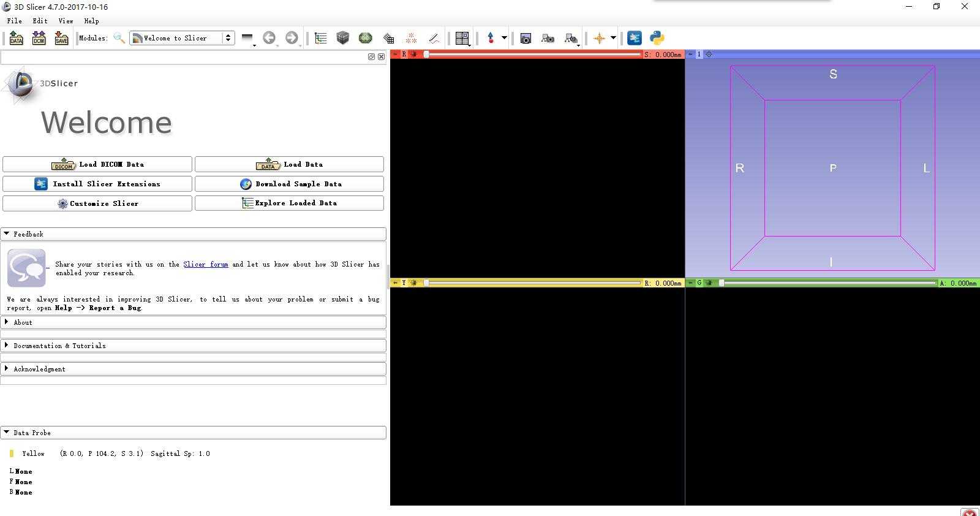Click the scene view capture icon
Viewport: 980px width, 516px height.
548,38
